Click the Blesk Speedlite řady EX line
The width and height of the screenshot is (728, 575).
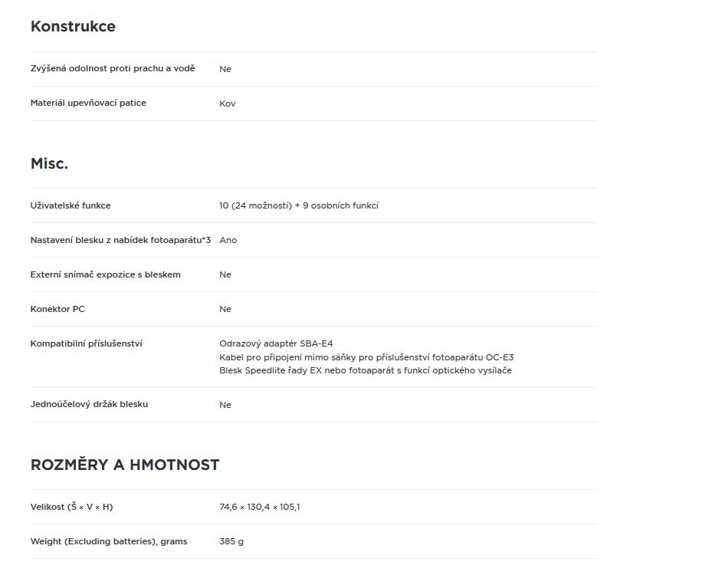(366, 370)
